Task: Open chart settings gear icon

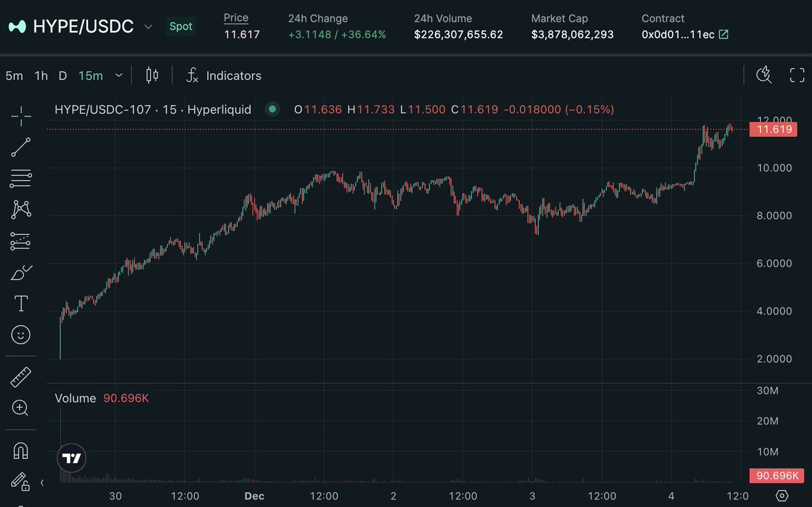Action: coord(782,495)
